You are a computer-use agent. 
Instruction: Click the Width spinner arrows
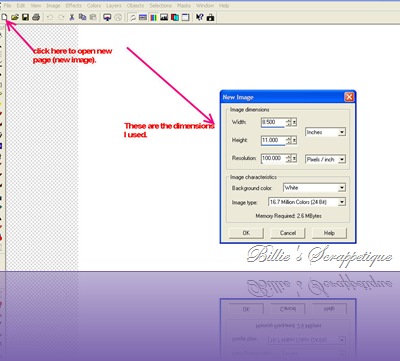[x=289, y=122]
